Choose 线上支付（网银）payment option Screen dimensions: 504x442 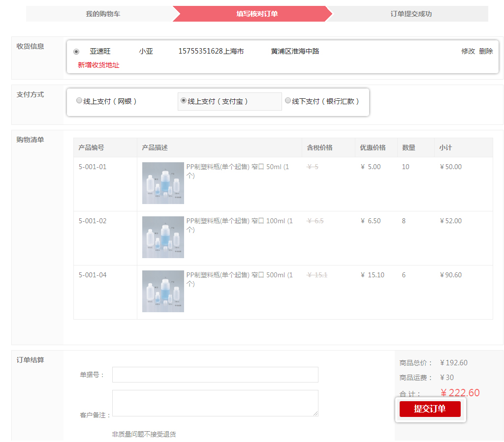(x=79, y=101)
